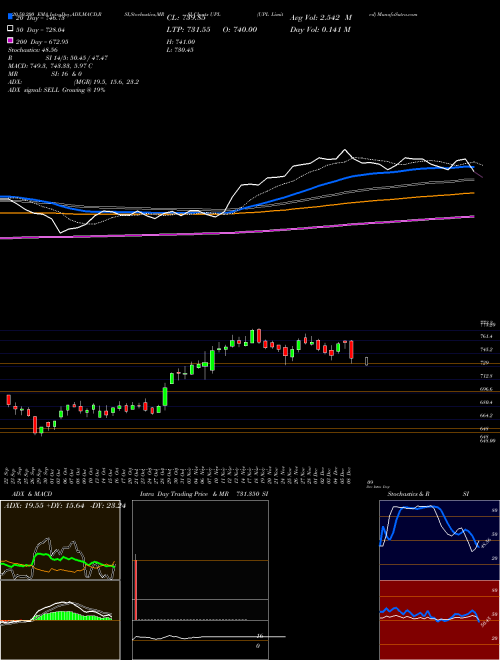Click the magenta 200 Day legend swatch

click(10, 41)
